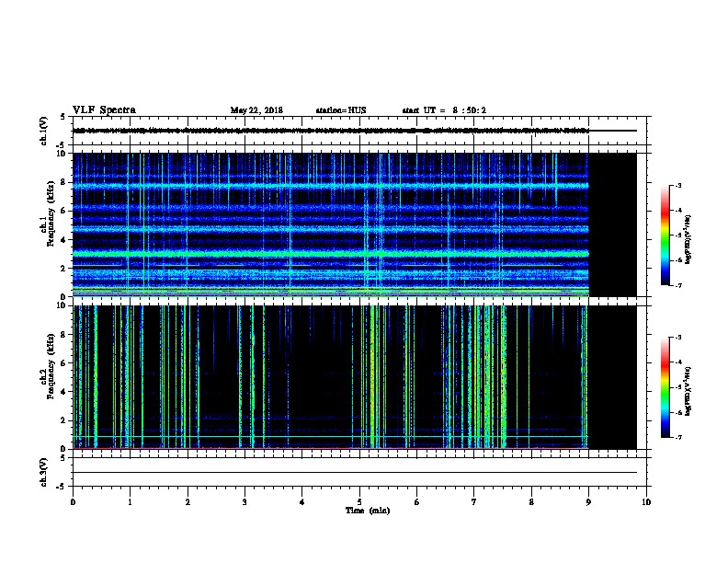Viewport: 728px width, 563px height.
Task: Click the ch.3 flat voltage trace line
Action: [355, 473]
